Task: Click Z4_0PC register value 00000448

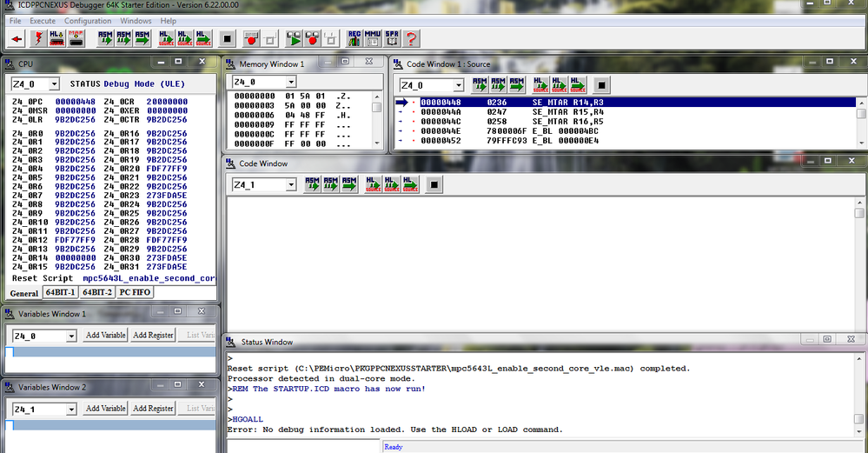Action: [x=76, y=102]
